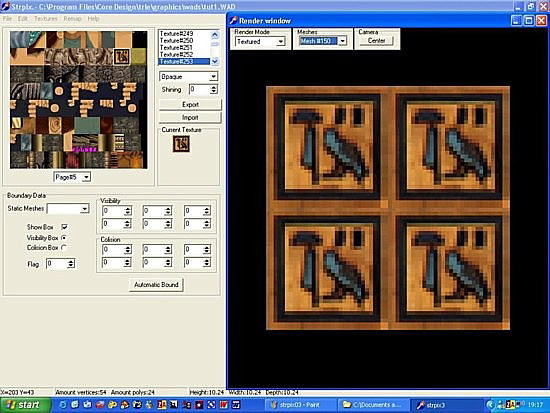This screenshot has height=413, width=550.
Task: Click the ZA icon in system tray
Action: [510, 405]
